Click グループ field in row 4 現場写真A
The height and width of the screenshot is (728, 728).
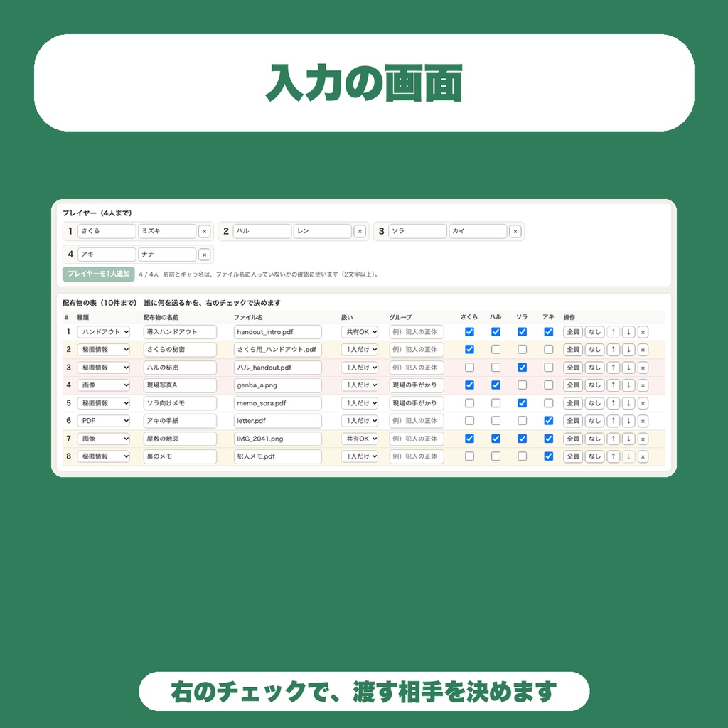click(417, 385)
